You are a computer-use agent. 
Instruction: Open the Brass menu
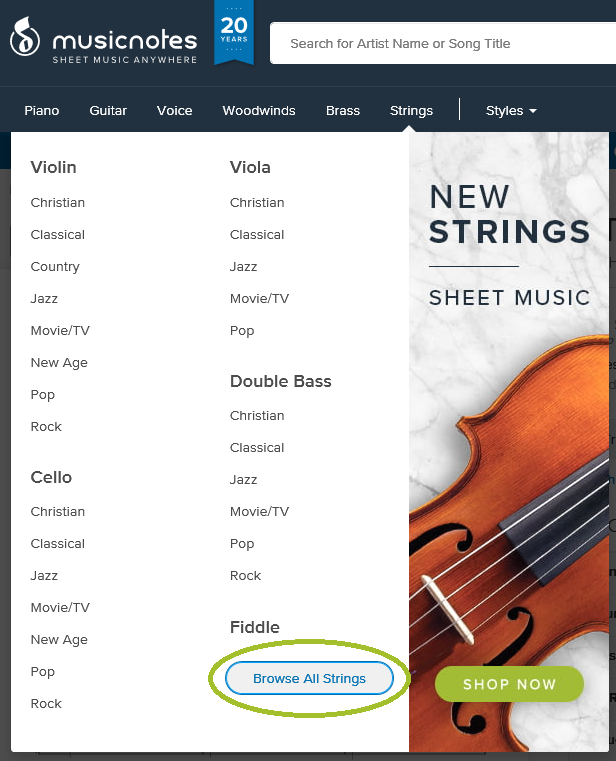click(343, 111)
